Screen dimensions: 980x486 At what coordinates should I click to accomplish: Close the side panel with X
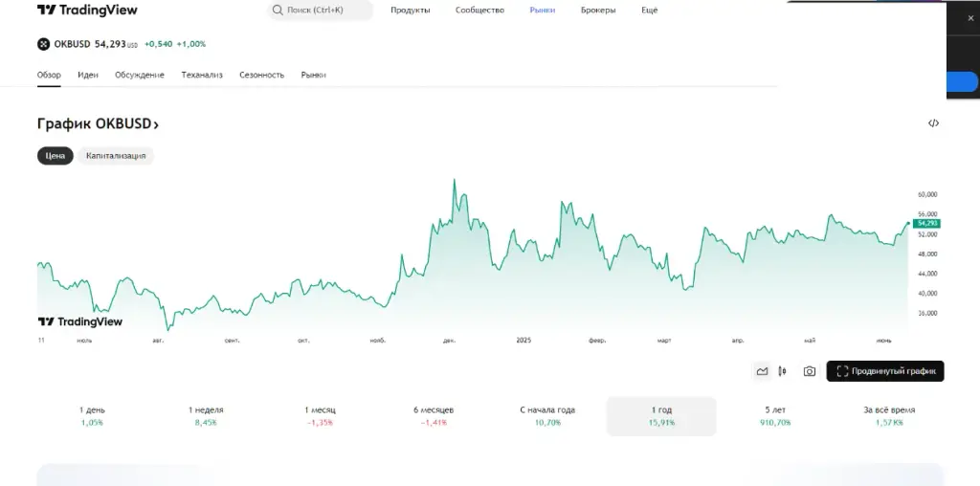point(970,18)
